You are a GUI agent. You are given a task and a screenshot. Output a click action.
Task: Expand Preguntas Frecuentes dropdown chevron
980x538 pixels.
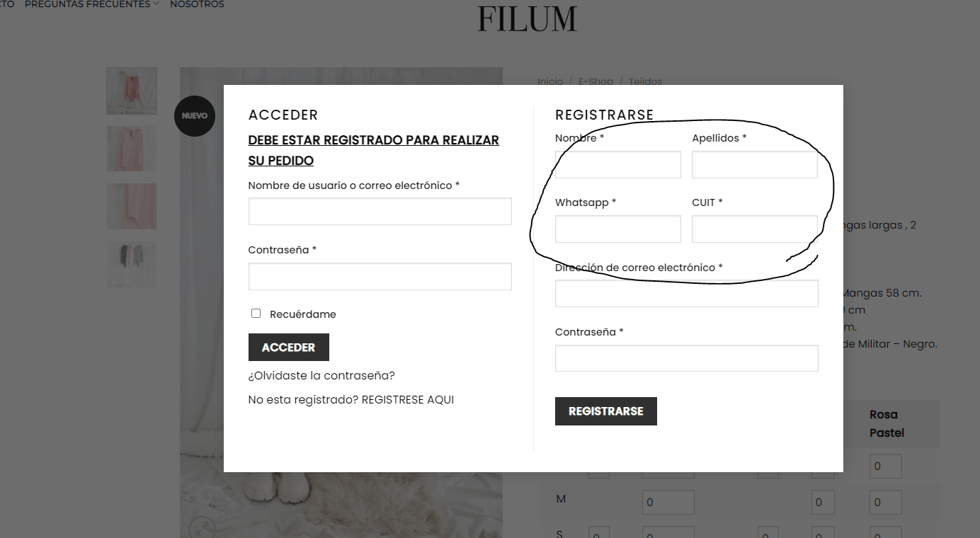[x=156, y=4]
